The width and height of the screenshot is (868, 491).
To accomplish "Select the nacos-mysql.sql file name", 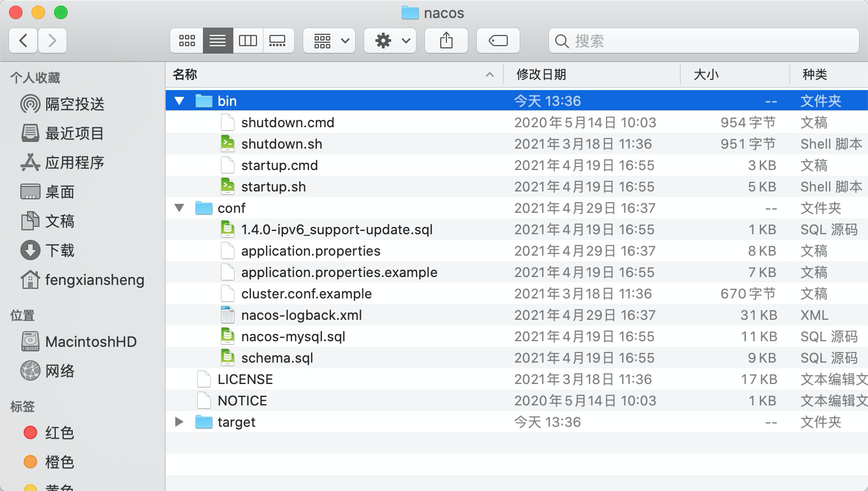I will (x=293, y=336).
